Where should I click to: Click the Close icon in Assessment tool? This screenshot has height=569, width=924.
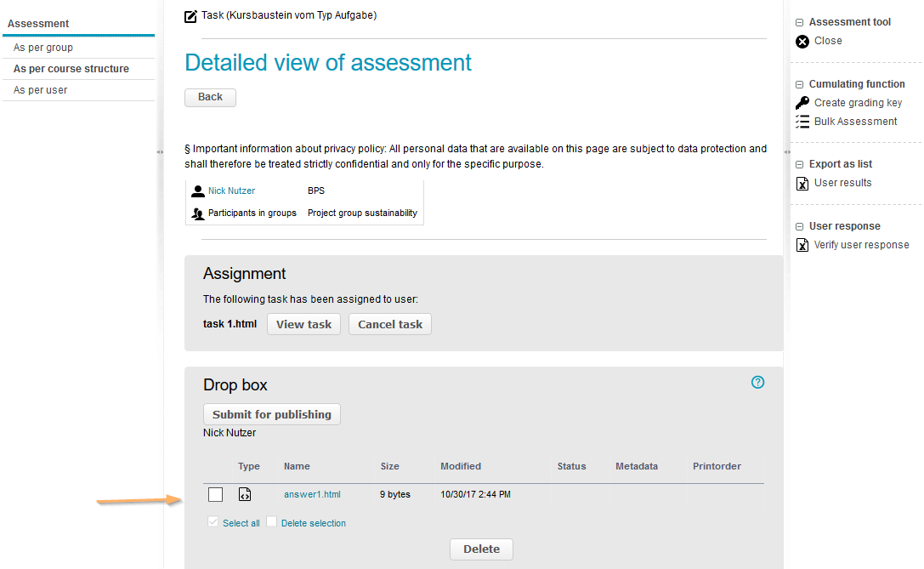802,41
